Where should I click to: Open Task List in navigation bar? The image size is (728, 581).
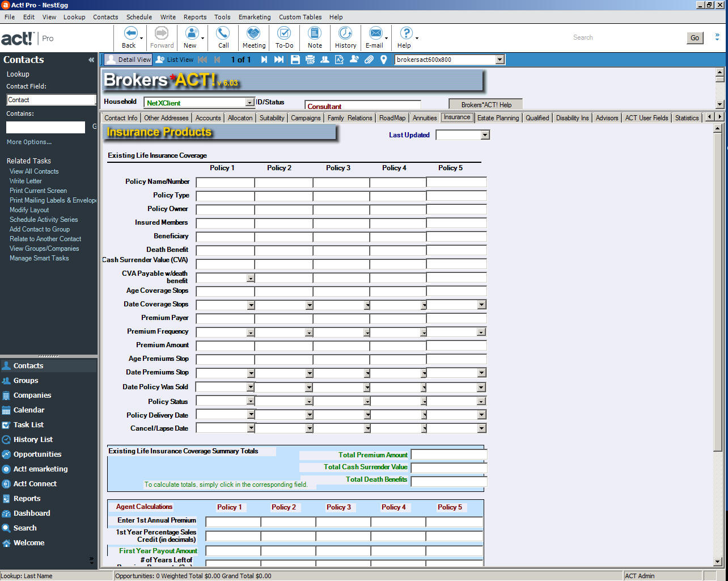(x=28, y=425)
